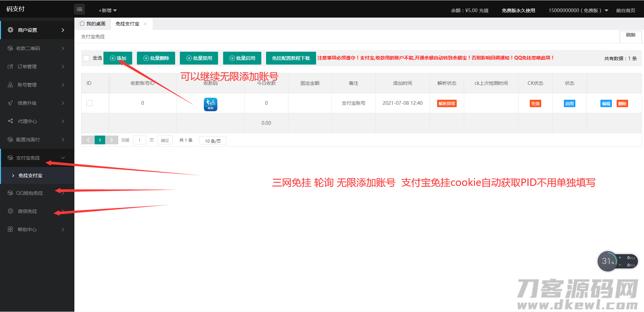Open the +新增 dropdown menu

pos(108,10)
